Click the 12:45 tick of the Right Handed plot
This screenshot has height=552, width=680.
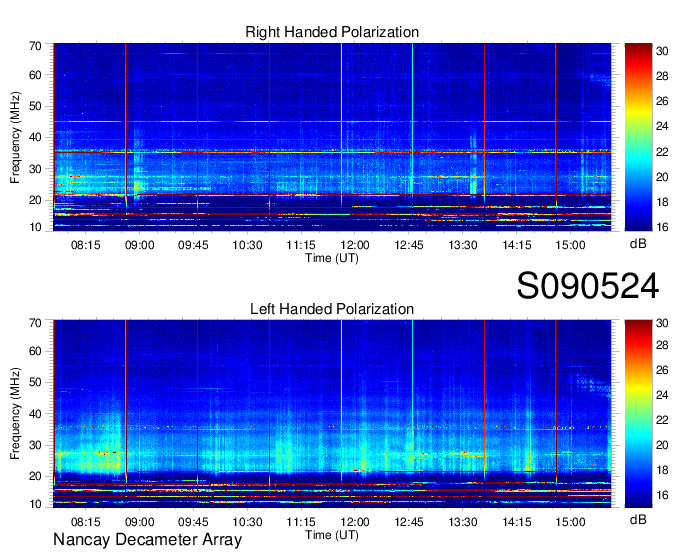coord(409,245)
